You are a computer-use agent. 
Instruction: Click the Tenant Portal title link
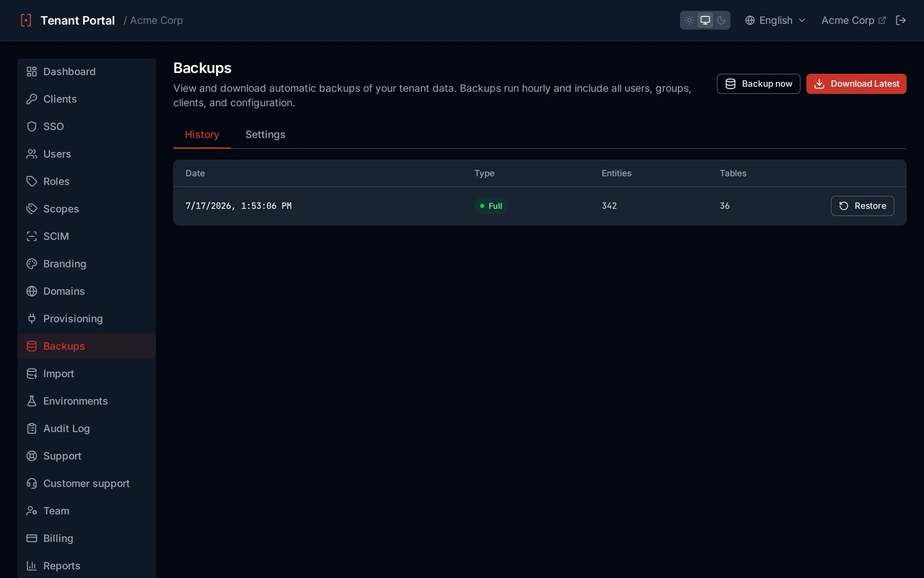click(x=78, y=20)
